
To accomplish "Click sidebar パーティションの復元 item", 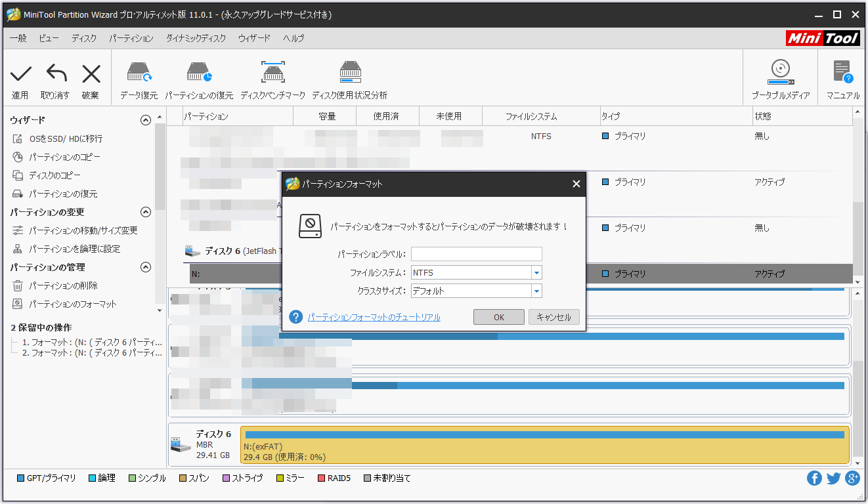I will pos(63,194).
